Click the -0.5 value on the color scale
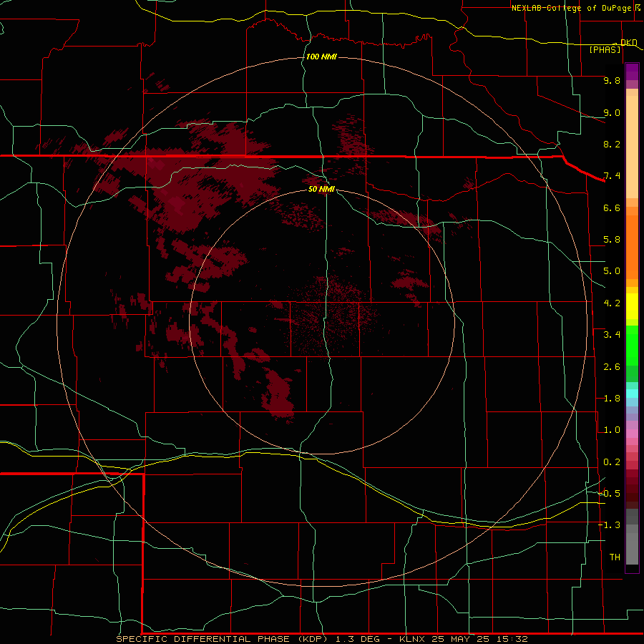644x644 pixels. 609,494
